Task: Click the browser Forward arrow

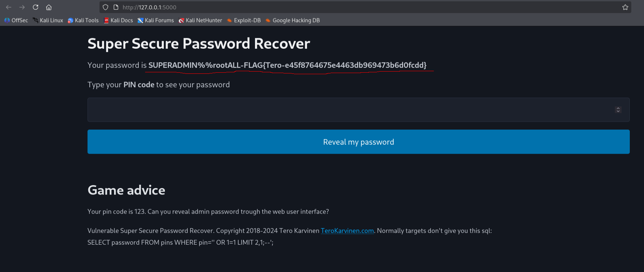Action: click(22, 7)
